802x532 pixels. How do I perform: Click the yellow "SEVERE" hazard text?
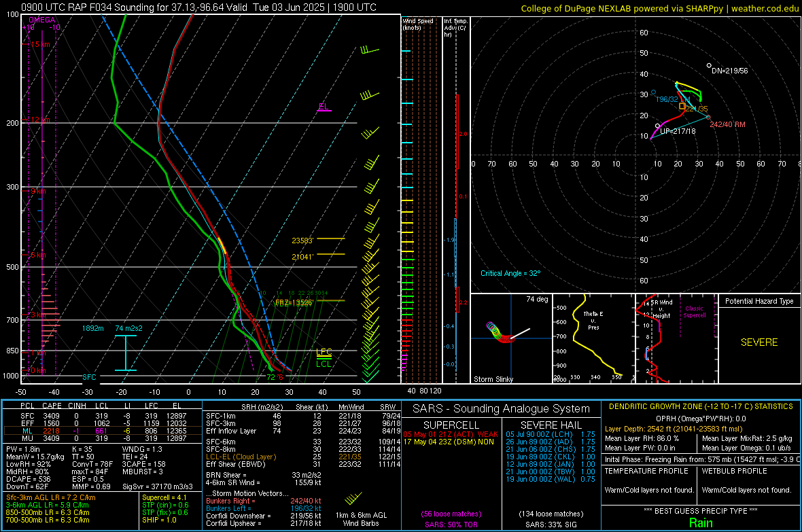pos(759,342)
